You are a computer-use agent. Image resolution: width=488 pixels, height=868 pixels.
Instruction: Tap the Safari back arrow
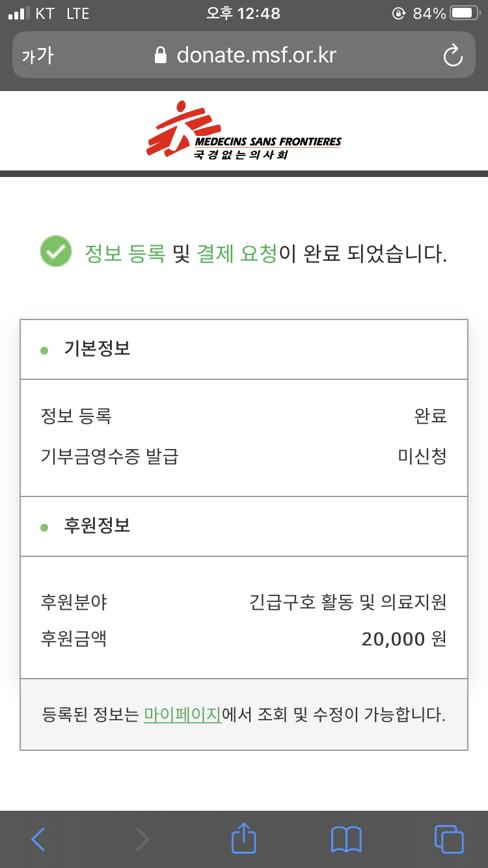click(38, 839)
